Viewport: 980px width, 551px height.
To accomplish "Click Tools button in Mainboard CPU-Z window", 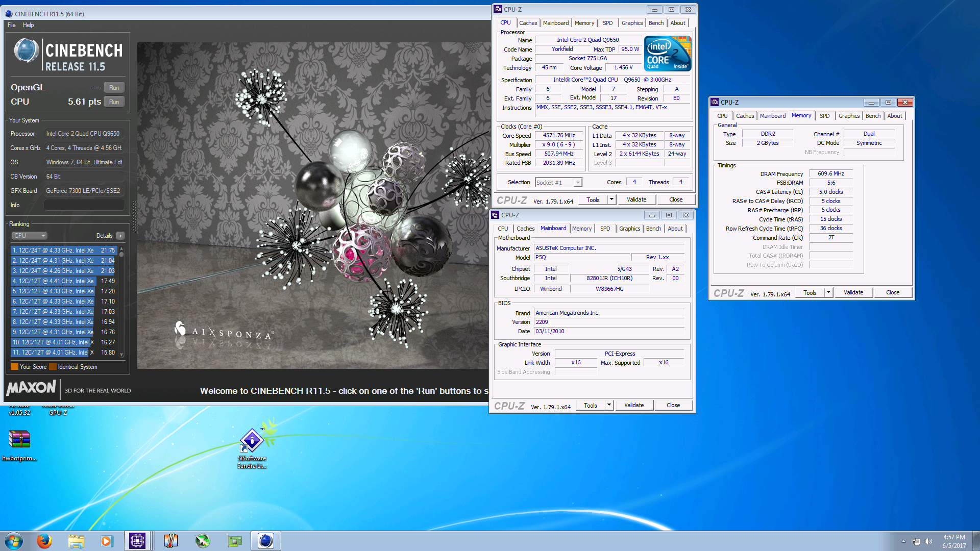I will point(591,406).
